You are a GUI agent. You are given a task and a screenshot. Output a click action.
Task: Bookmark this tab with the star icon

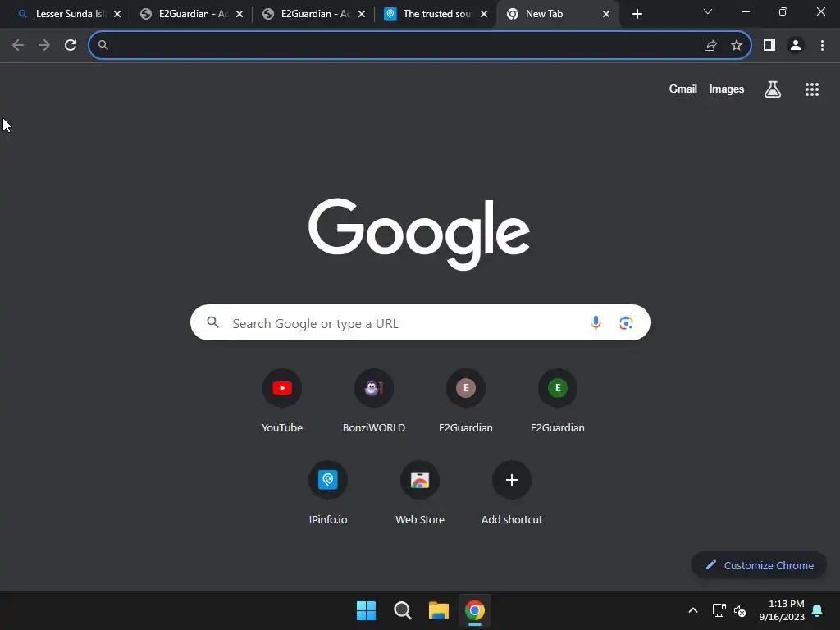737,45
